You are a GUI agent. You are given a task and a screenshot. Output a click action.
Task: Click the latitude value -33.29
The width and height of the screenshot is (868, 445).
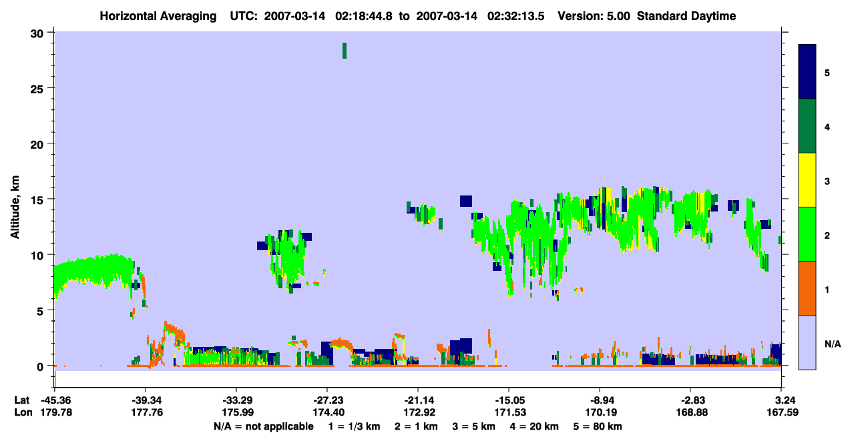point(236,400)
